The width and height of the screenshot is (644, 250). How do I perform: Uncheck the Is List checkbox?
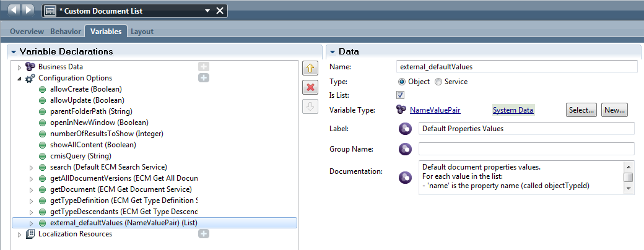400,95
